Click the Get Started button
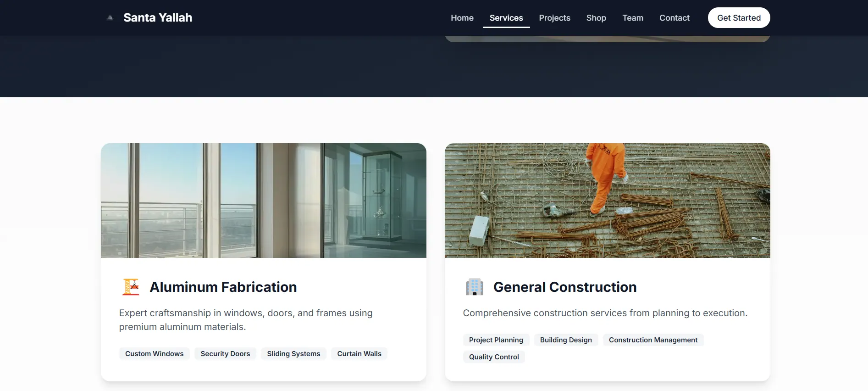Viewport: 868px width, 391px height. (739, 18)
